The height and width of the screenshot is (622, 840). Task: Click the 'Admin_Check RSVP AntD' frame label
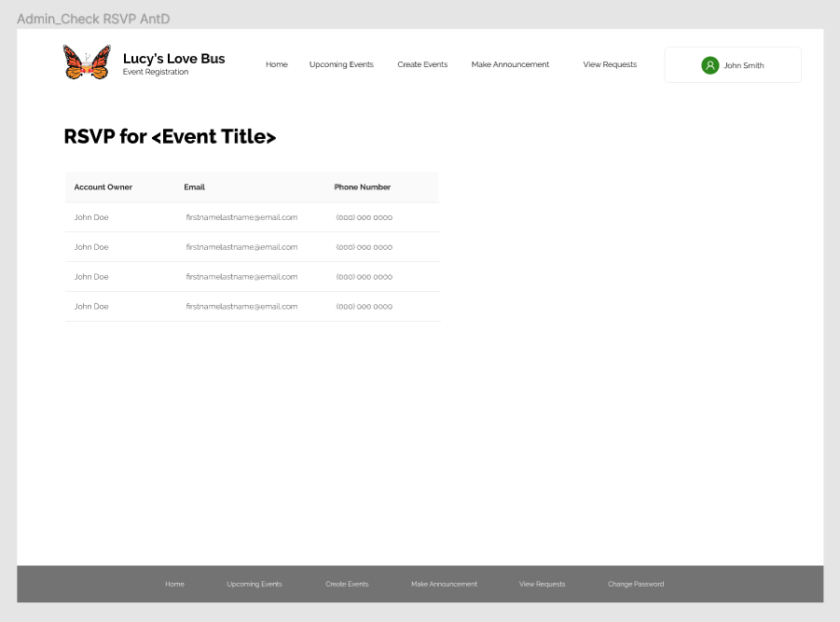[93, 19]
